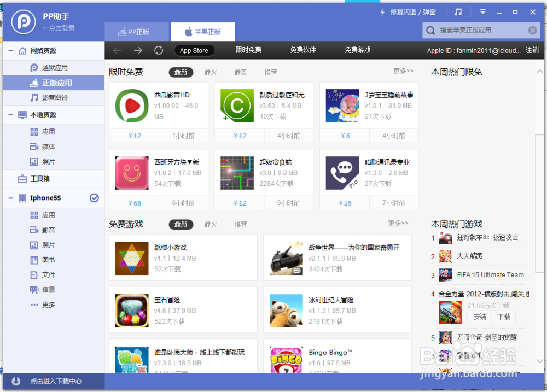Viewport: 547px width, 392px height.
Task: Open the 暗隐通讯录专业 phone icon
Action: click(x=342, y=173)
